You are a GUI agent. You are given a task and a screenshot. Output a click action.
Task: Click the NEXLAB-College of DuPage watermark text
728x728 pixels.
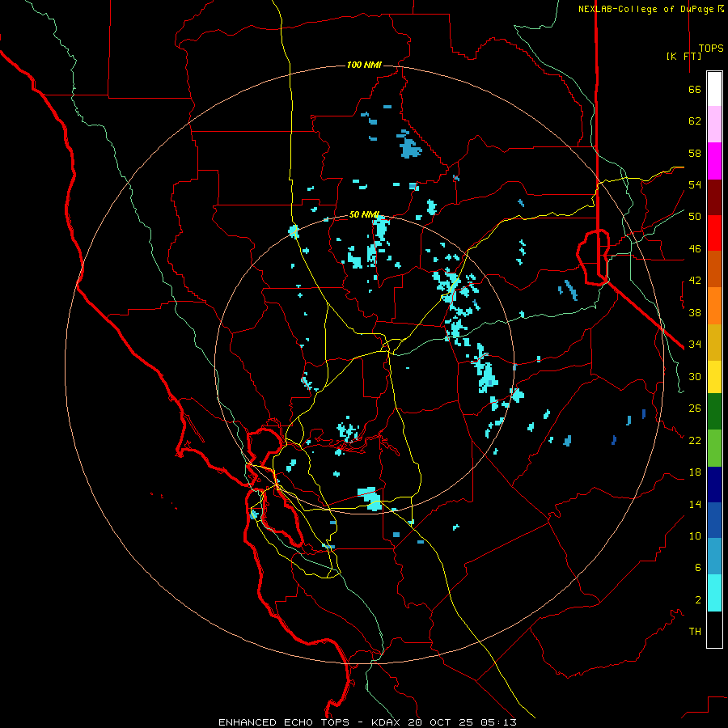point(651,9)
